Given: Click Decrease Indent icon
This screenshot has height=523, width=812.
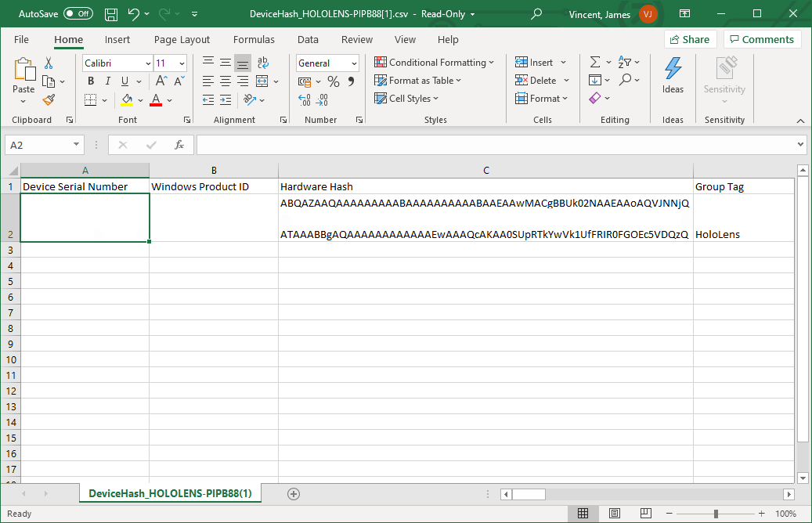Looking at the screenshot, I should click(x=208, y=99).
